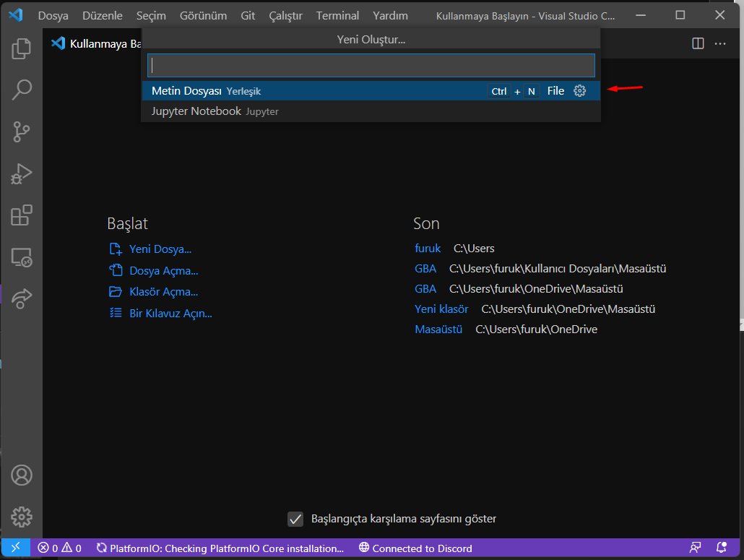This screenshot has width=744, height=560.
Task: Choose Jupyter Notebook in Yeni Oluştur list
Action: [371, 111]
